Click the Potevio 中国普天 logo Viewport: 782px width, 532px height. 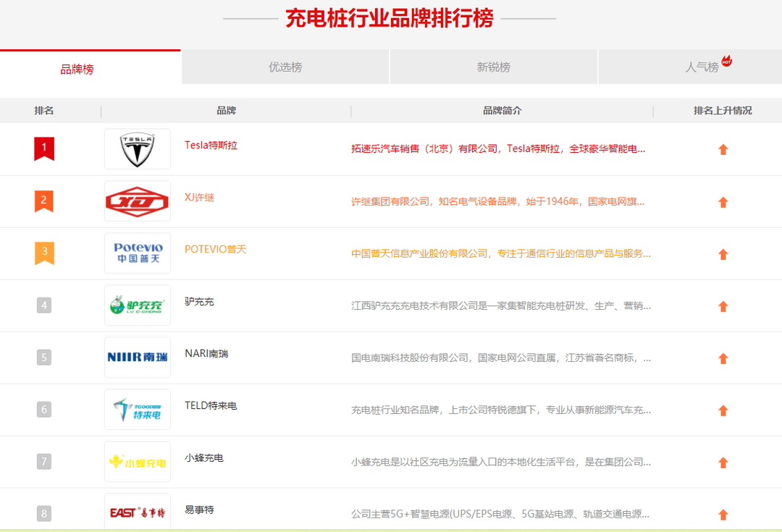coord(137,253)
